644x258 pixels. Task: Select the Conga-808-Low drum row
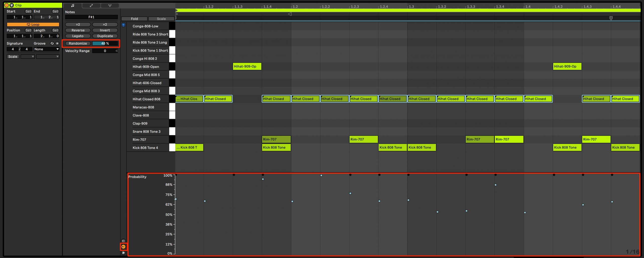tap(150, 26)
